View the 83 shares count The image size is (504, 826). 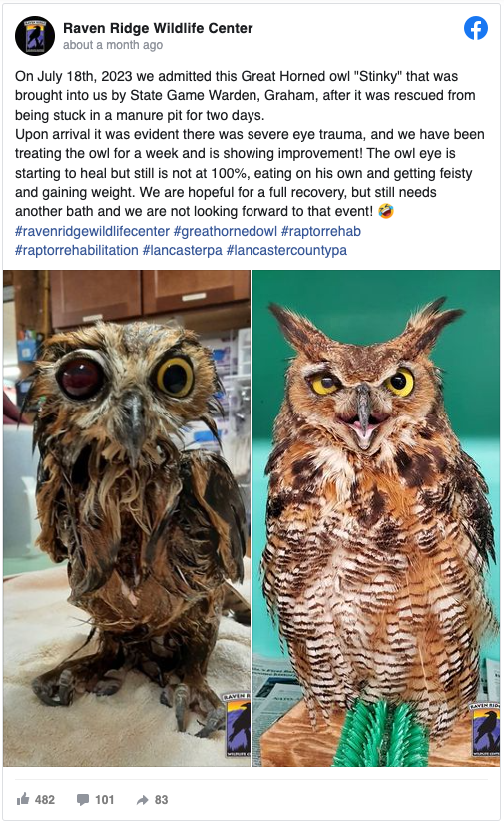point(161,800)
